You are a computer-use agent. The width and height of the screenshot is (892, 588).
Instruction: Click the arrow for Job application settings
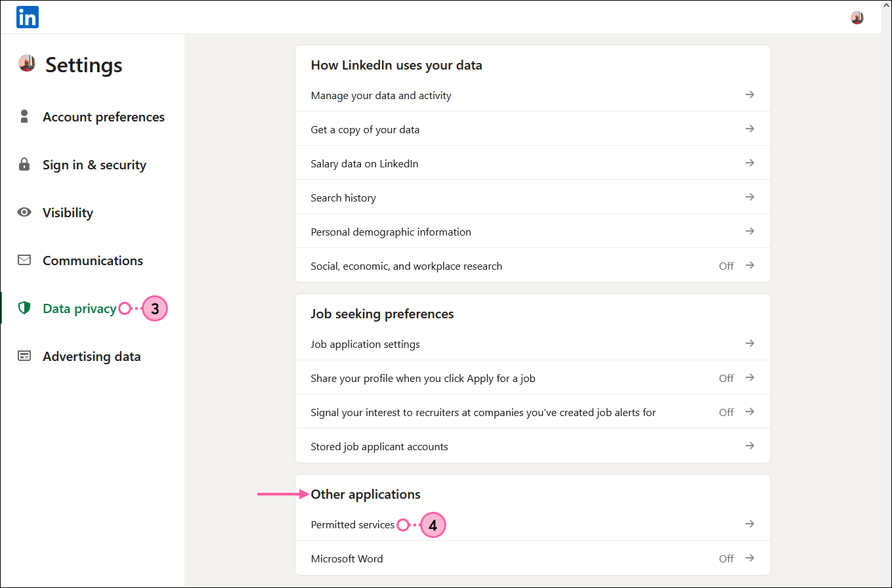coord(750,343)
